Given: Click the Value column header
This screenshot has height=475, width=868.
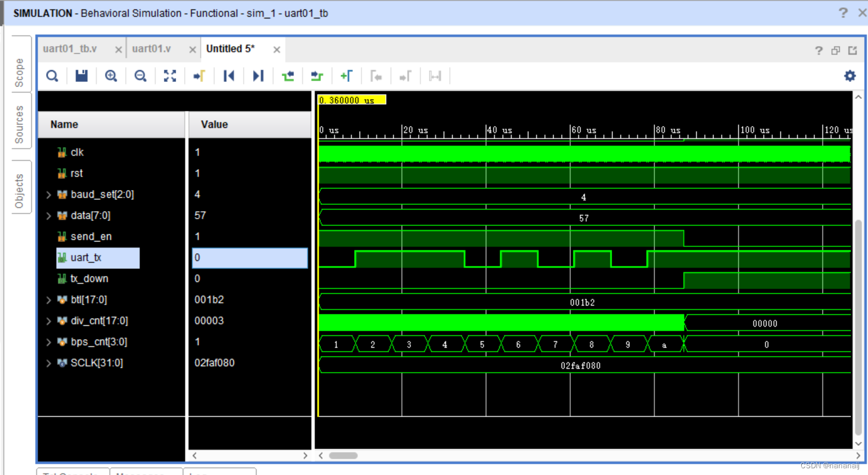Looking at the screenshot, I should [250, 125].
